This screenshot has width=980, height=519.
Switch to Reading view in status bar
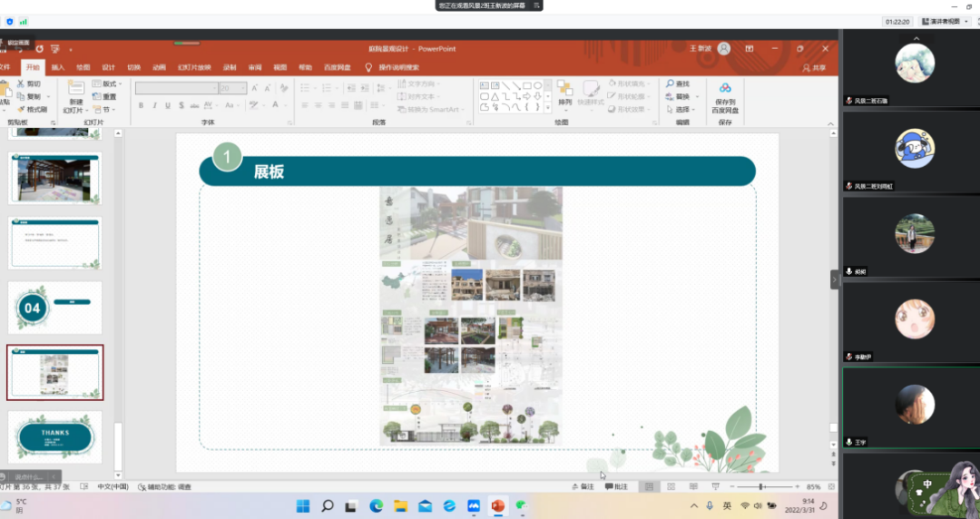(x=693, y=486)
